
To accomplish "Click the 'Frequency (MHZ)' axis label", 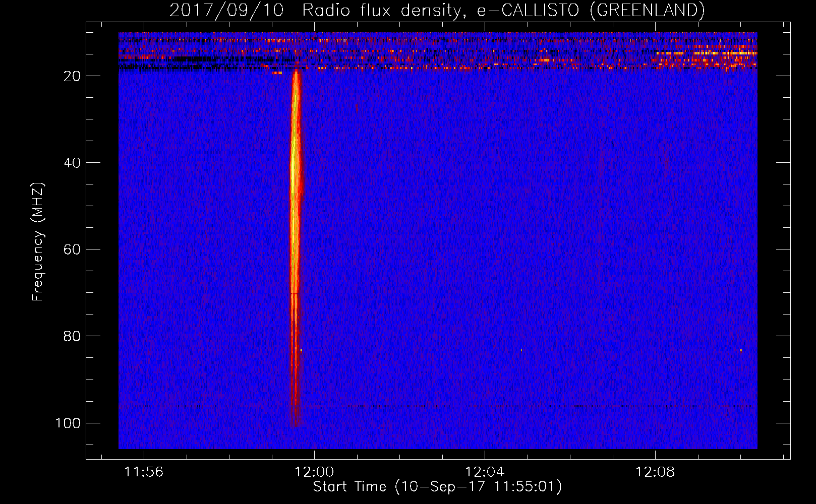I will point(38,242).
